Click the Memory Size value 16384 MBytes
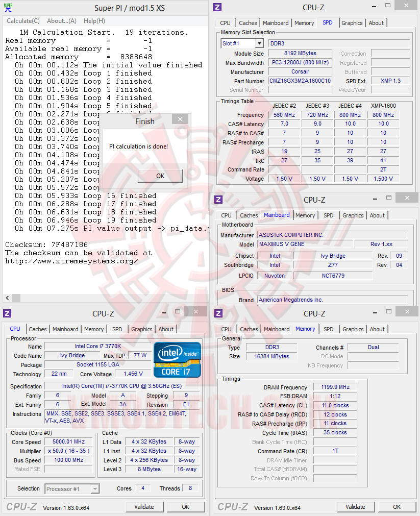Viewport: 420px width, 516px height. click(x=271, y=356)
